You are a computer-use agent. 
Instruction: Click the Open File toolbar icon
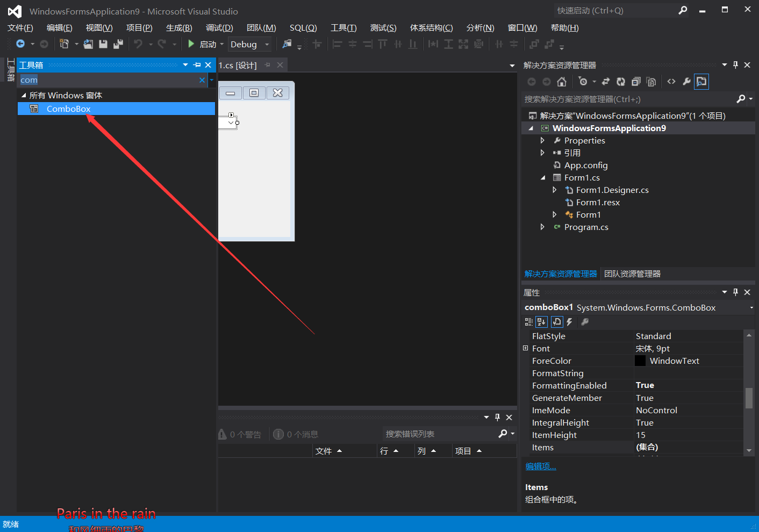pyautogui.click(x=88, y=44)
